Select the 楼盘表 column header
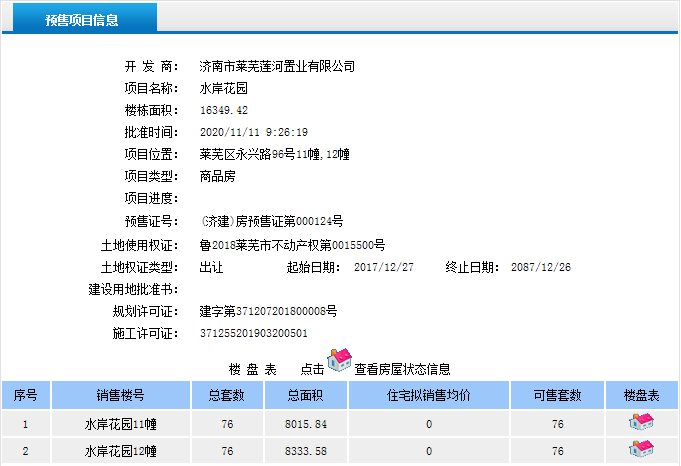The height and width of the screenshot is (466, 681). (x=641, y=395)
